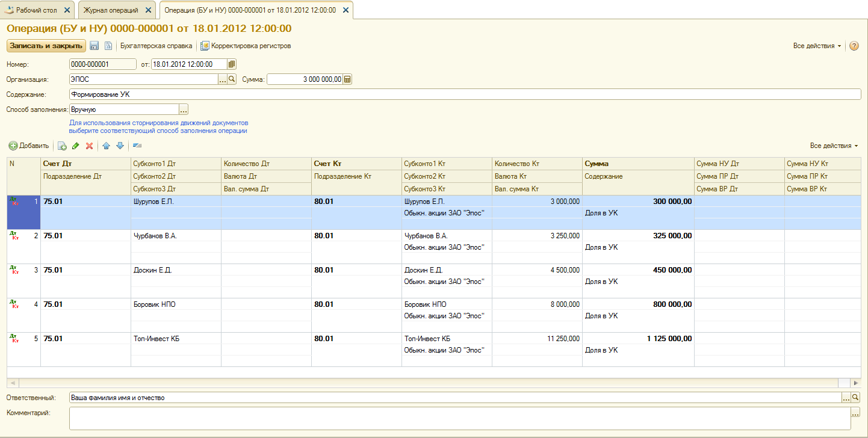This screenshot has width=868, height=438.
Task: Open Корректировка регистров
Action: click(246, 46)
